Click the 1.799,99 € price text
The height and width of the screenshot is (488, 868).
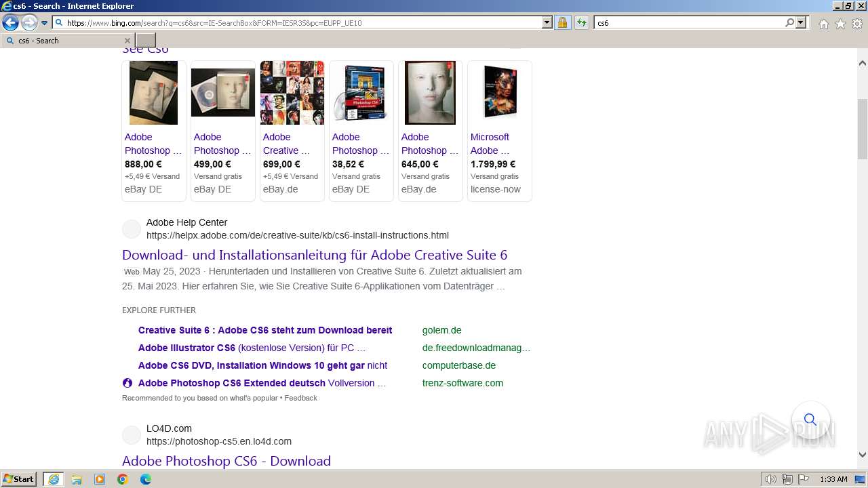(x=493, y=164)
